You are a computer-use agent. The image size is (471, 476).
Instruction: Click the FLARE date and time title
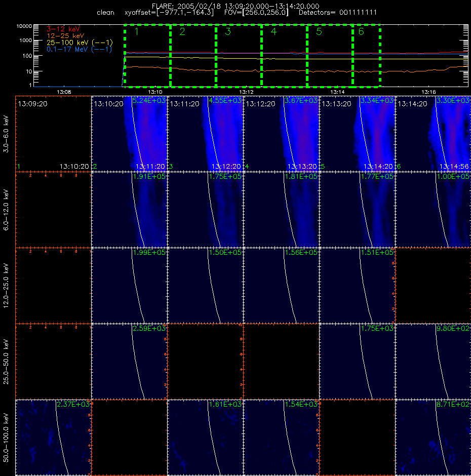point(235,6)
